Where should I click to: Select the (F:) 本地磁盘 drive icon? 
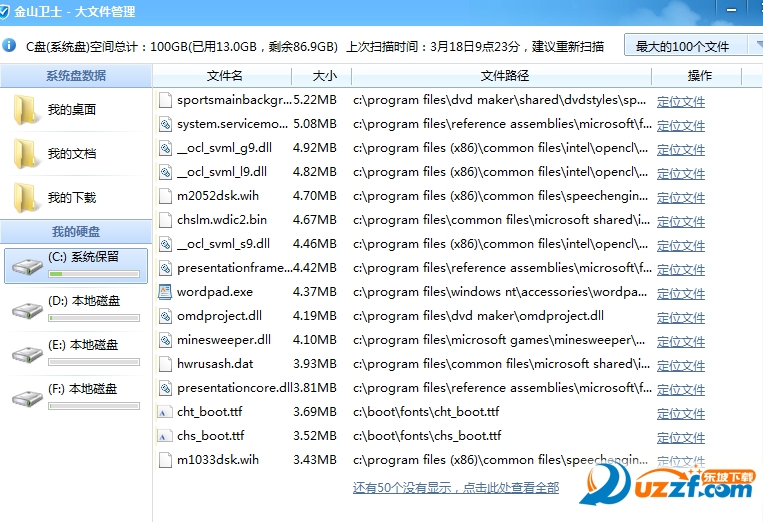click(27, 398)
